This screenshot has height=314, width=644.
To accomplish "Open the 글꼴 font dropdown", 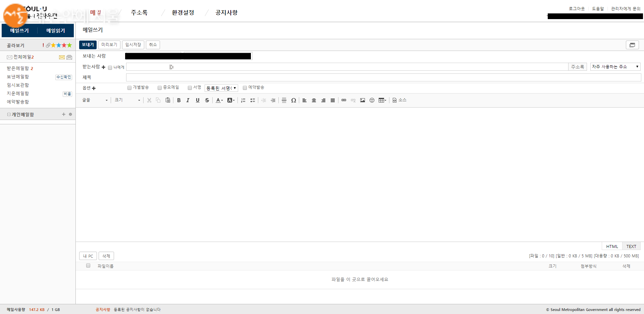I will point(95,100).
